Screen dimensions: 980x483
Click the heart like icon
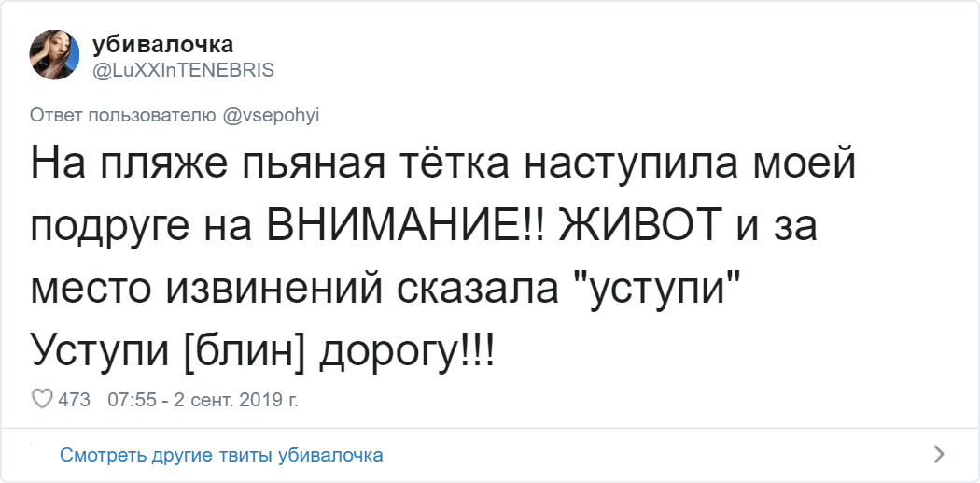point(42,399)
